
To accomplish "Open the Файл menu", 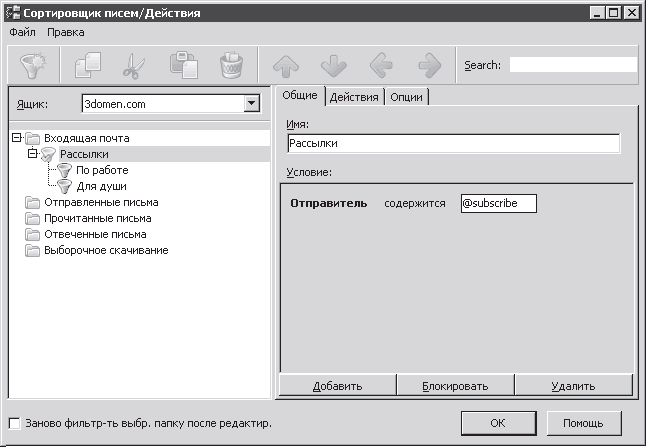I will coord(22,32).
